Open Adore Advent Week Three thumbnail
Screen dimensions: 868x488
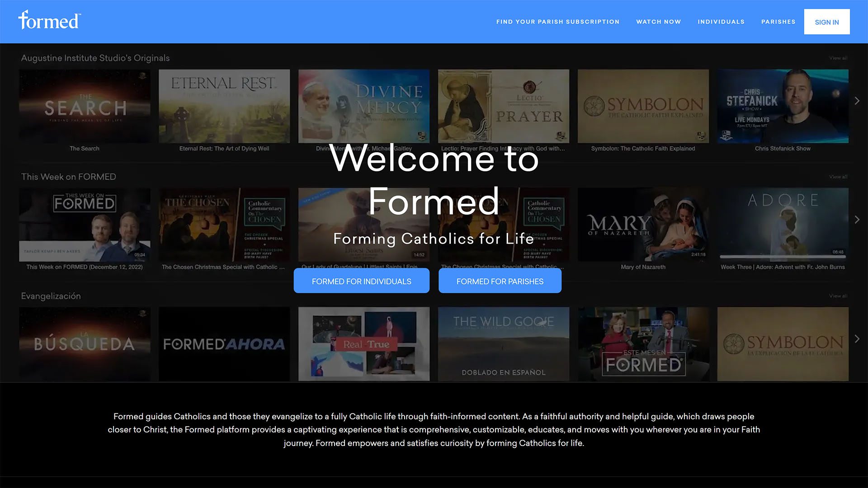pos(783,225)
